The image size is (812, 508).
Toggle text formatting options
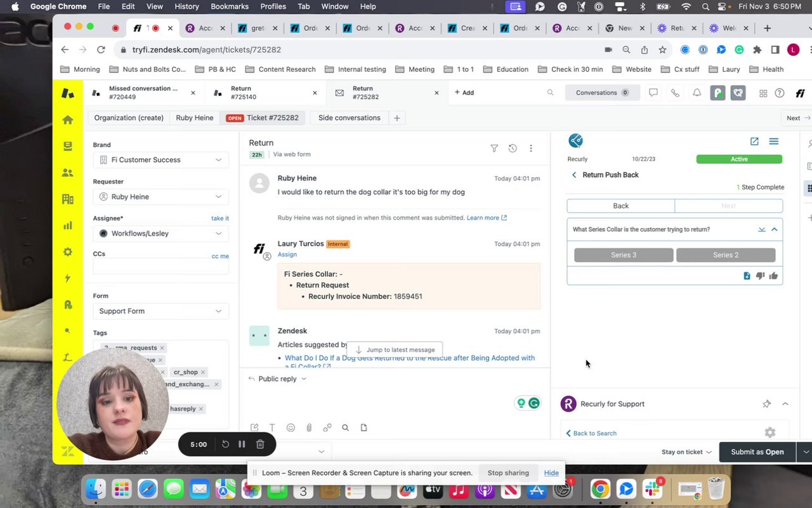(272, 428)
